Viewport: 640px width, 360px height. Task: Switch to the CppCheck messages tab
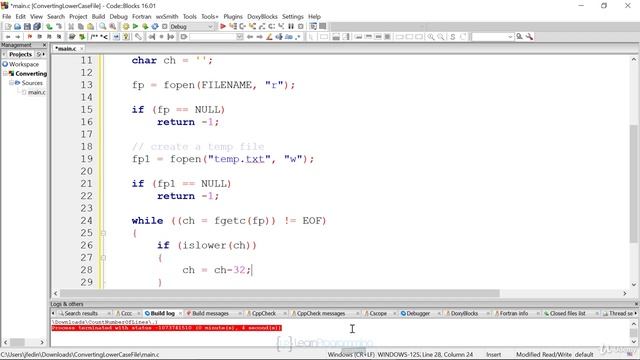pyautogui.click(x=321, y=313)
